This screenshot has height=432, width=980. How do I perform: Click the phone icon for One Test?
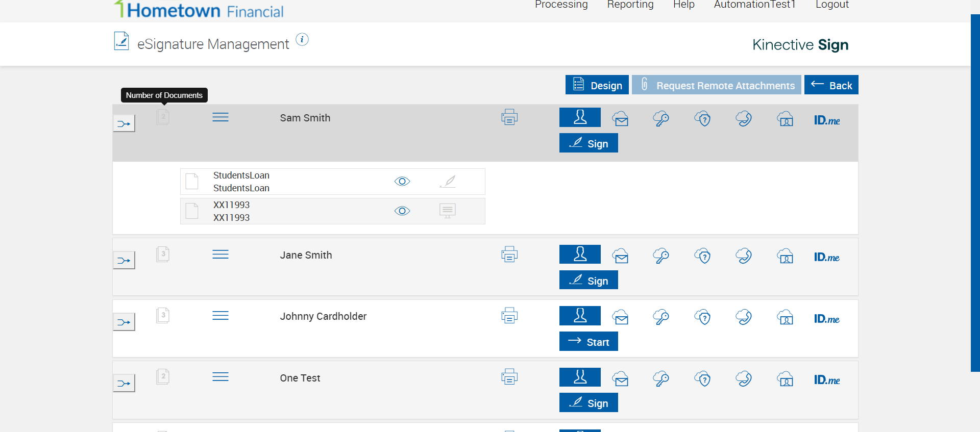(744, 379)
